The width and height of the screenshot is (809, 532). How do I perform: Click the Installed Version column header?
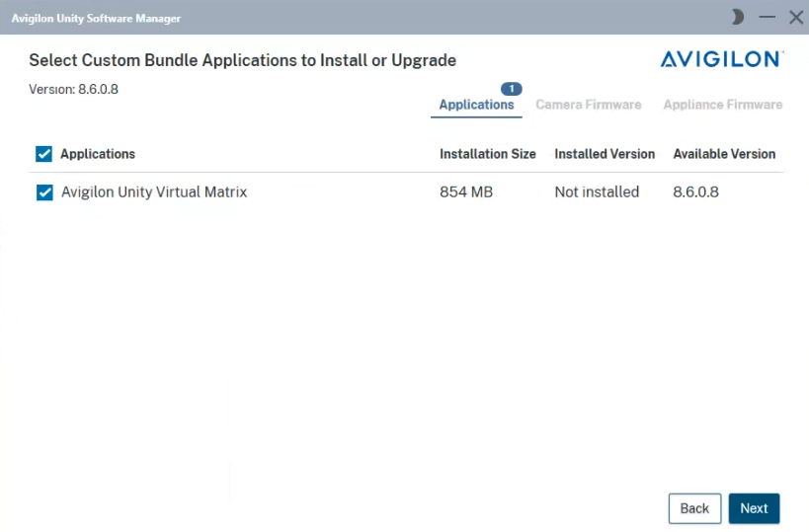pyautogui.click(x=605, y=154)
